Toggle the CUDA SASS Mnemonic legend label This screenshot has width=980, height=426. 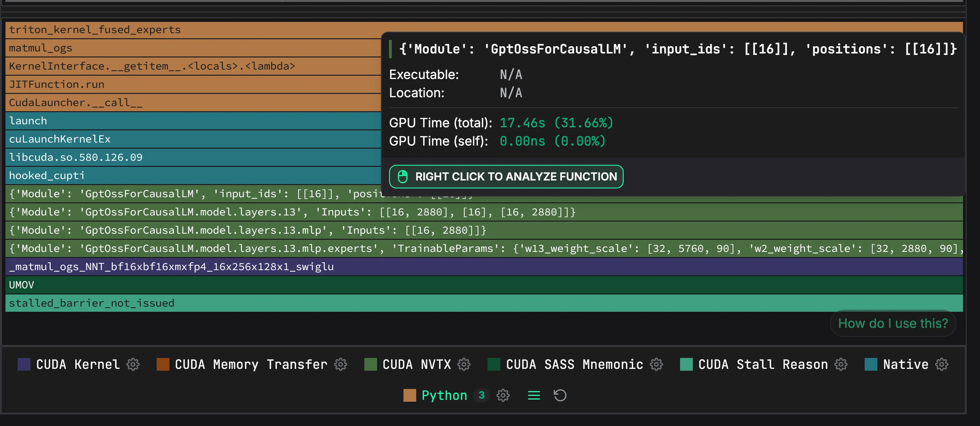click(574, 364)
